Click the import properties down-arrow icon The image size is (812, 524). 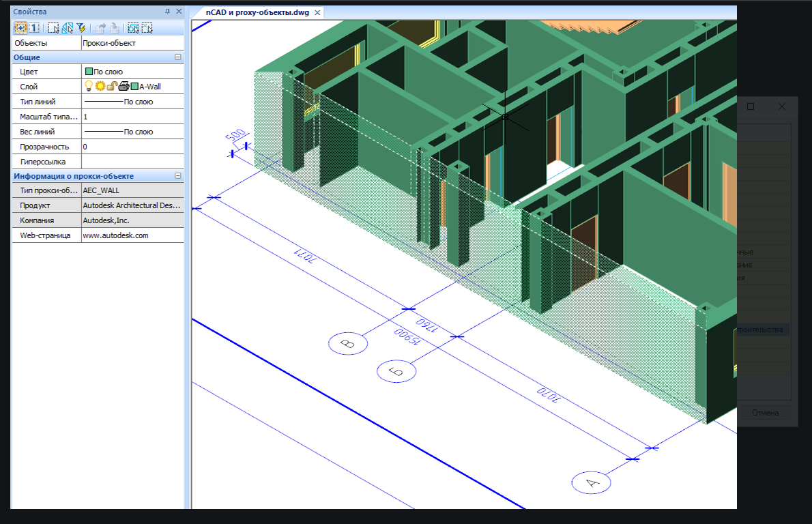pos(115,28)
